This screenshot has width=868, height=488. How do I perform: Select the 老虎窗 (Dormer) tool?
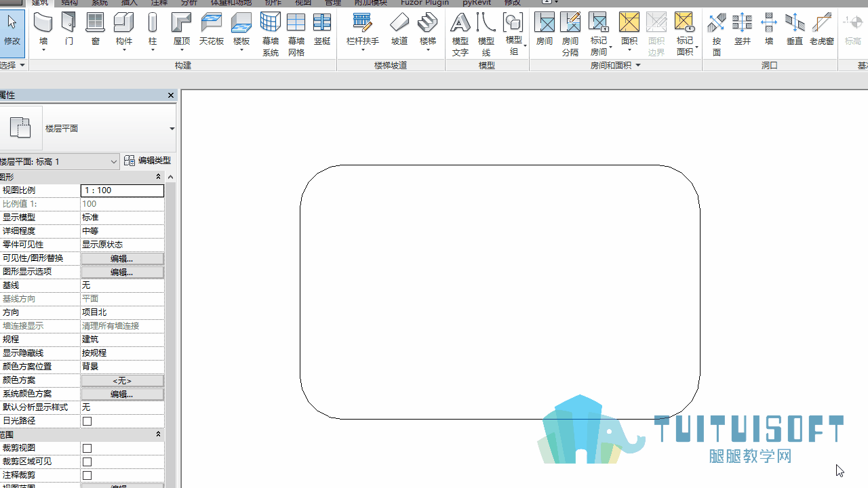click(822, 30)
